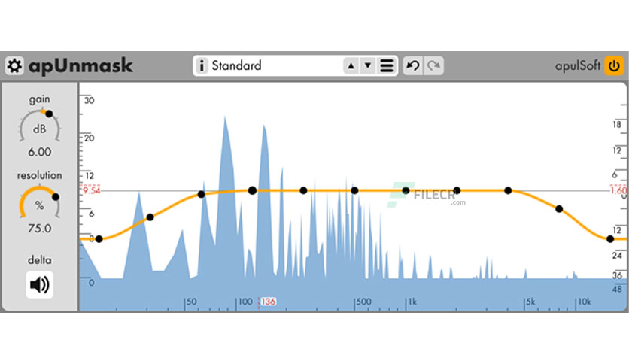The image size is (629, 364).
Task: Click the gain label
Action: [x=39, y=99]
